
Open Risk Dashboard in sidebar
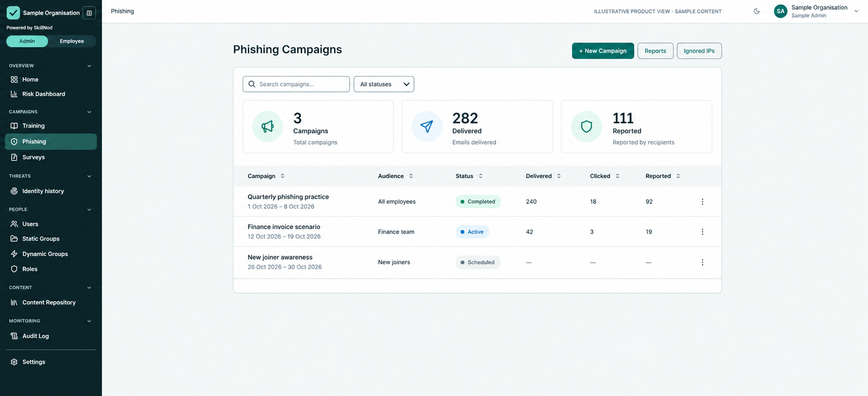pyautogui.click(x=50, y=94)
